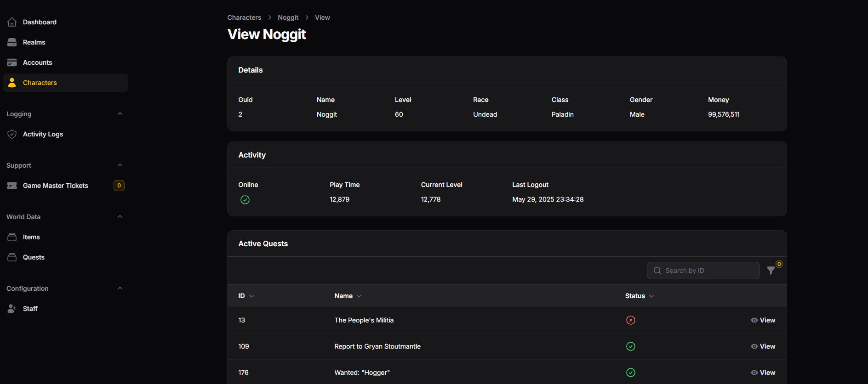
Task: Select Characters in the sidebar menu
Action: pos(40,83)
